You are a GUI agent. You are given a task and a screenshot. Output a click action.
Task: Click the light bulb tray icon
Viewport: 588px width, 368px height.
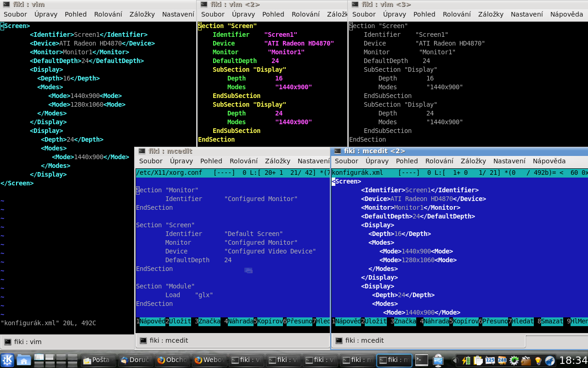[537, 360]
